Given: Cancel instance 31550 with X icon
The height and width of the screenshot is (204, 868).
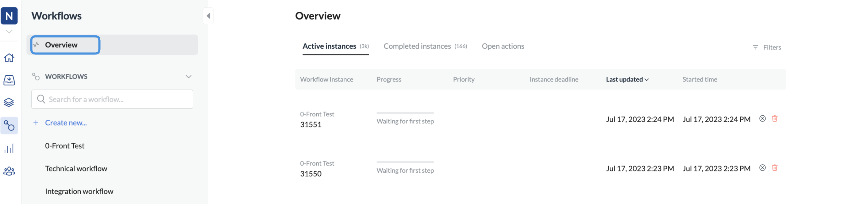Looking at the screenshot, I should tap(762, 168).
